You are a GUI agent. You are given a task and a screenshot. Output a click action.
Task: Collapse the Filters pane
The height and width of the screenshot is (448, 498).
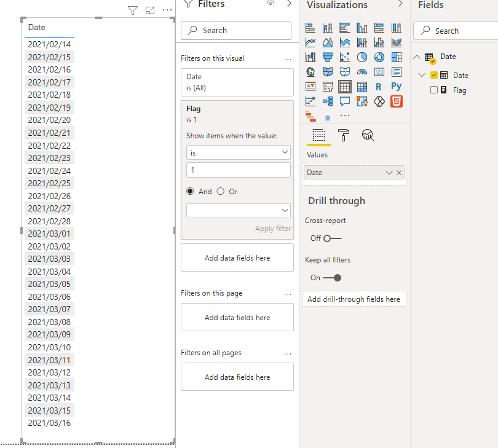tap(289, 4)
